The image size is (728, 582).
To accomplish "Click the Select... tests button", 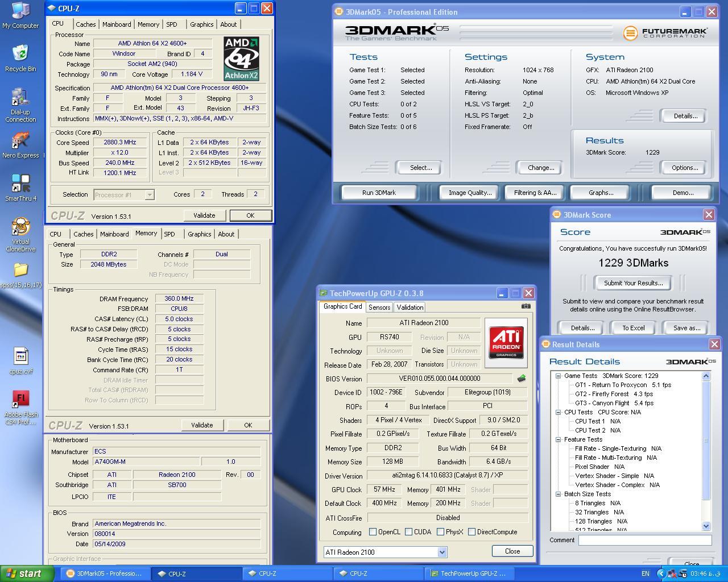I will click(421, 168).
